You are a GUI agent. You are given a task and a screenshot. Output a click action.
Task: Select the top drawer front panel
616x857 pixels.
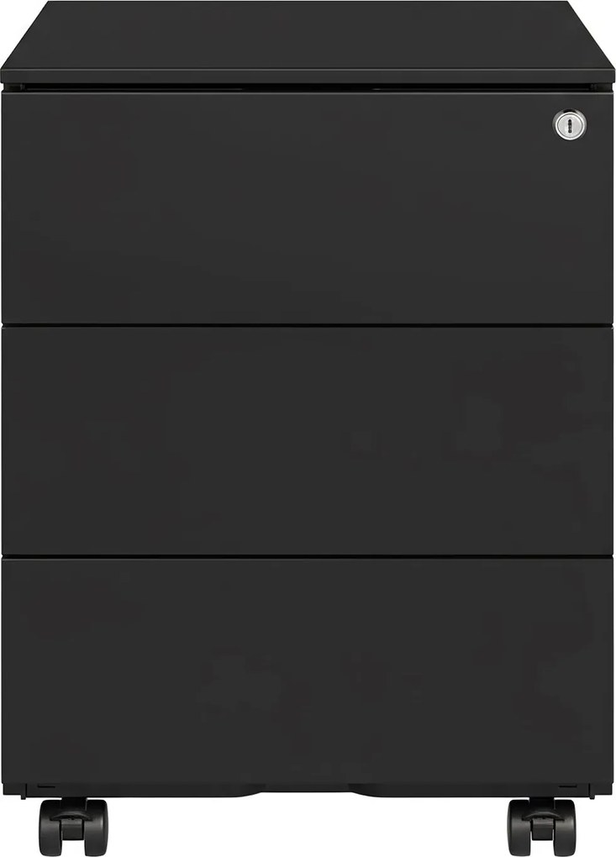[x=306, y=208]
